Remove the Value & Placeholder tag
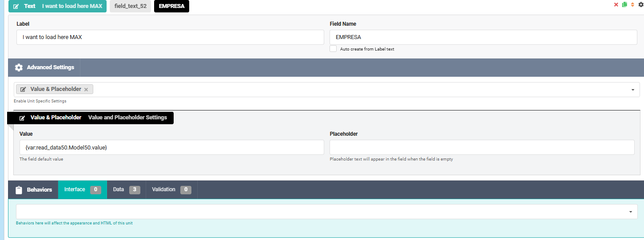Viewport: 644px width, 240px height. click(86, 90)
